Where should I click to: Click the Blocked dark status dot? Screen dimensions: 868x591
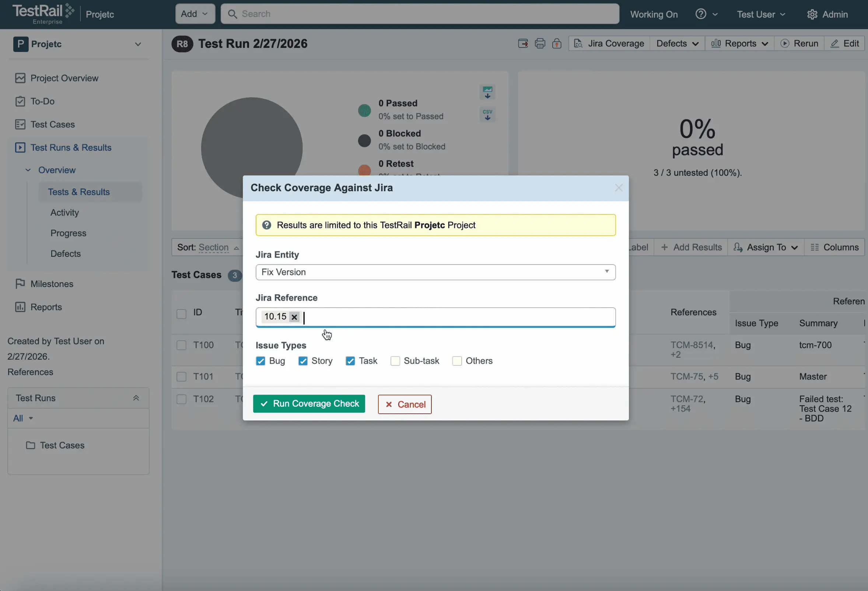(364, 141)
